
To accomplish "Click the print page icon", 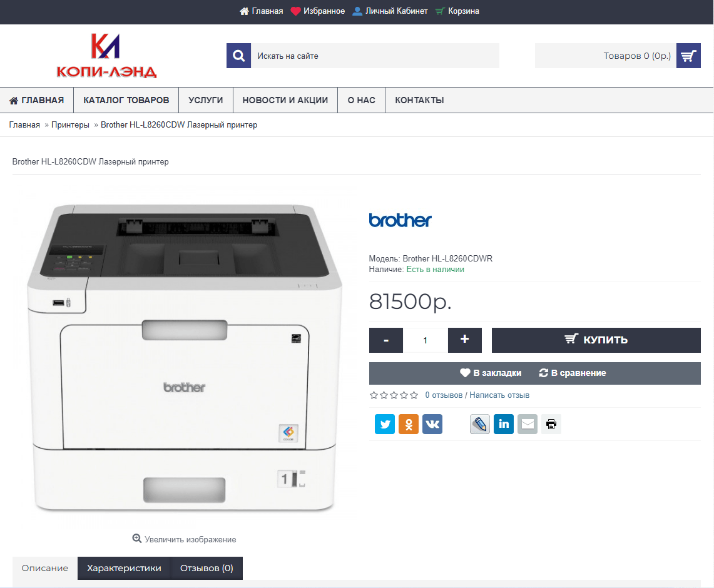I will 551,424.
